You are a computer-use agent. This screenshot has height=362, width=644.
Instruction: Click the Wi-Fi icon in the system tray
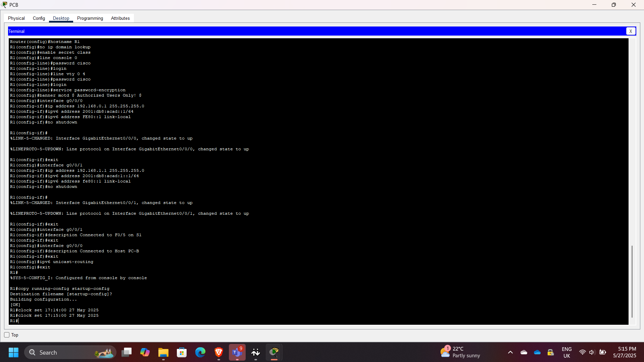point(583,352)
